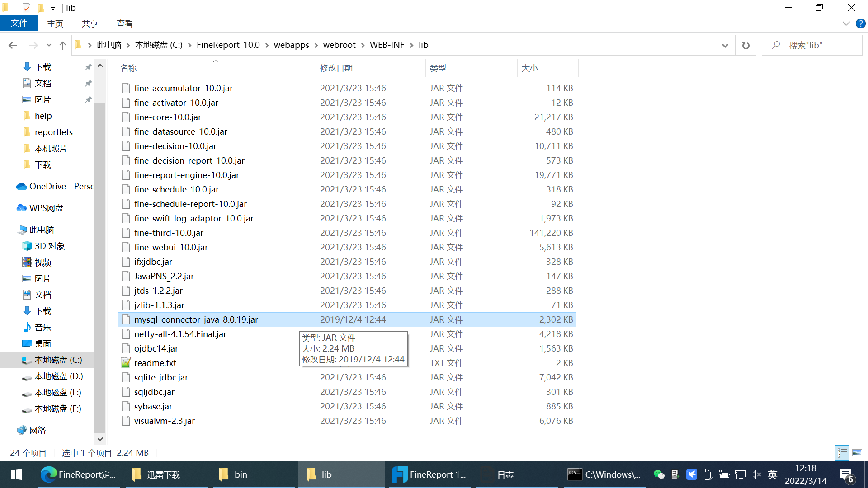Click the properties checkmark icon in title bar

pos(26,8)
